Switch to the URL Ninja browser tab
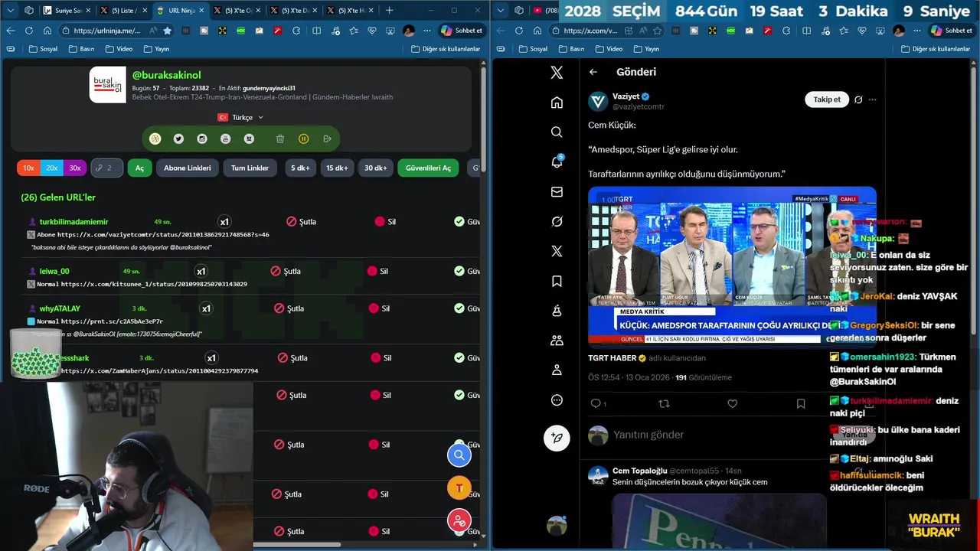Image resolution: width=980 pixels, height=551 pixels. point(181,11)
